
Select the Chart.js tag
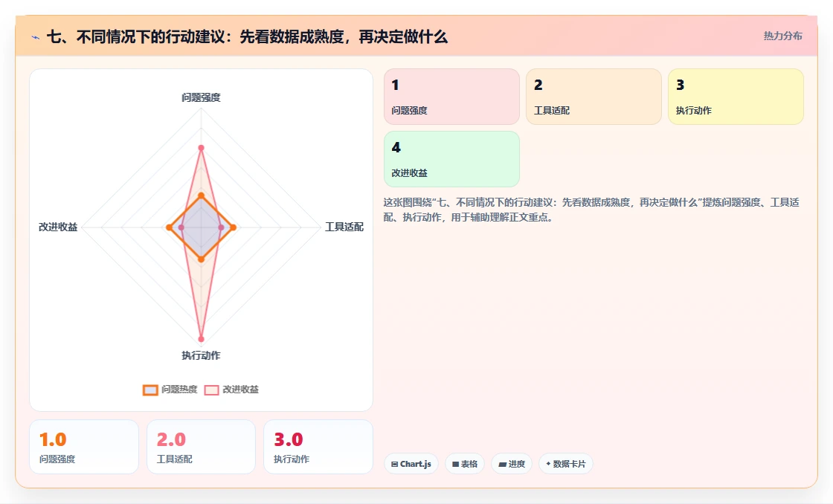411,464
